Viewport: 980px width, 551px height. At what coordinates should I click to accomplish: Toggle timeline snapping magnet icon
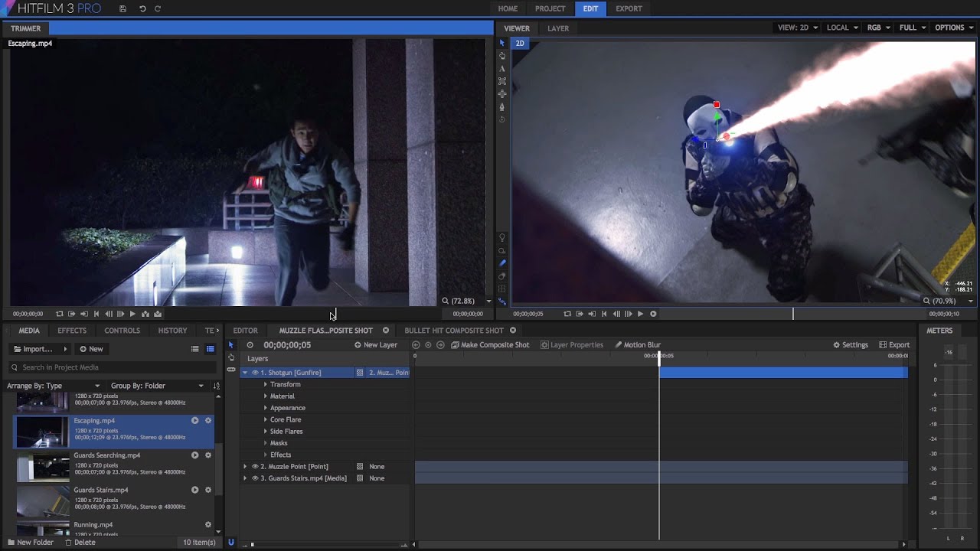point(231,543)
